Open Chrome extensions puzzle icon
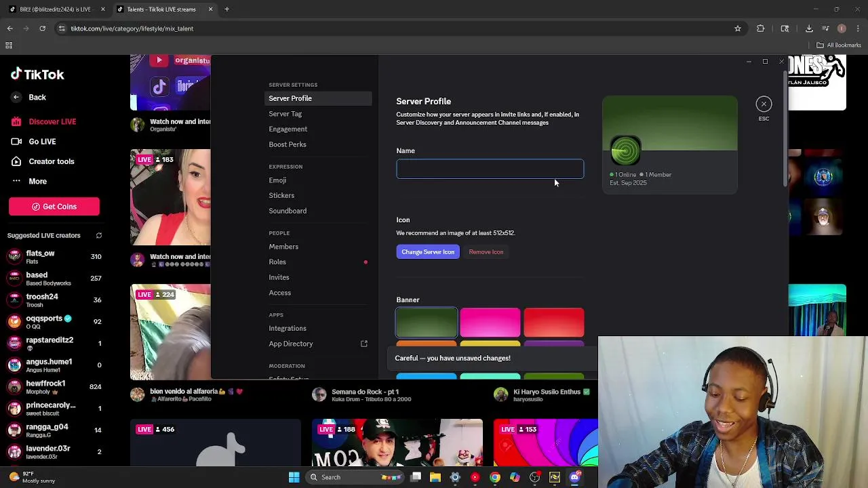Image resolution: width=868 pixels, height=488 pixels. pos(761,28)
